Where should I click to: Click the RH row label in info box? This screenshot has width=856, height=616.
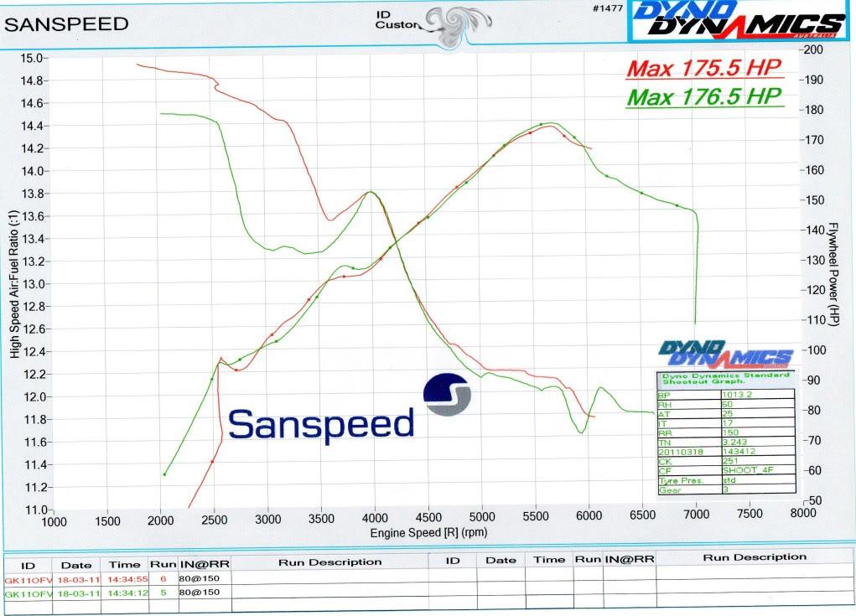[x=664, y=404]
